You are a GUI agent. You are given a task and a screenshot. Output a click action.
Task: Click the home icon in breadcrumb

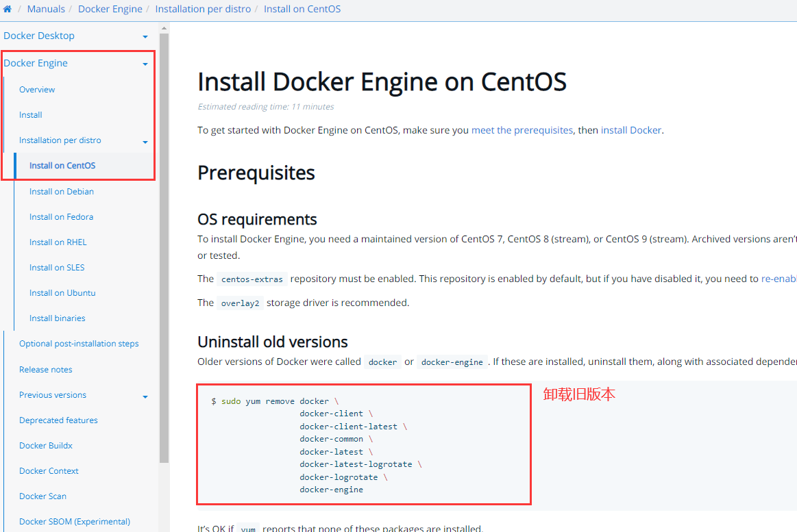coord(8,10)
